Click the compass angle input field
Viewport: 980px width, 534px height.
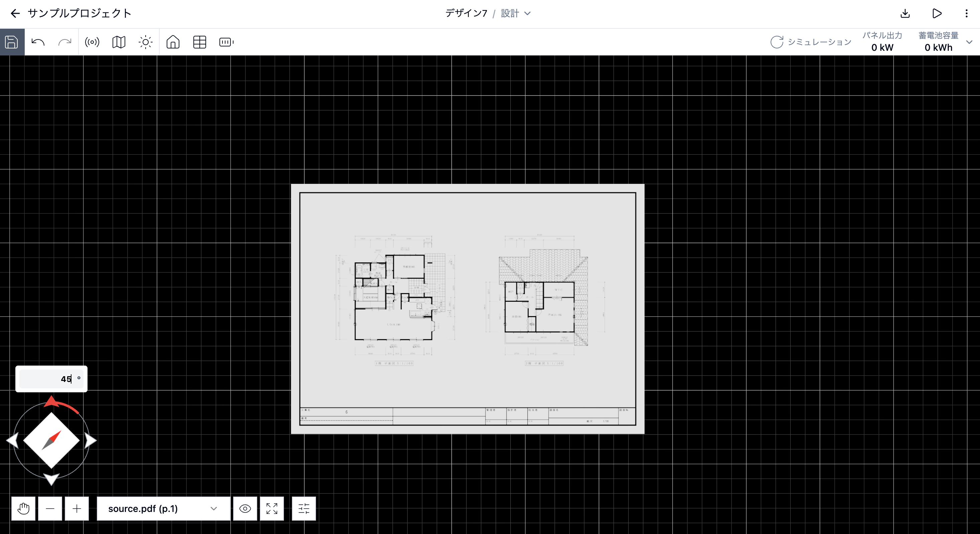click(x=51, y=379)
